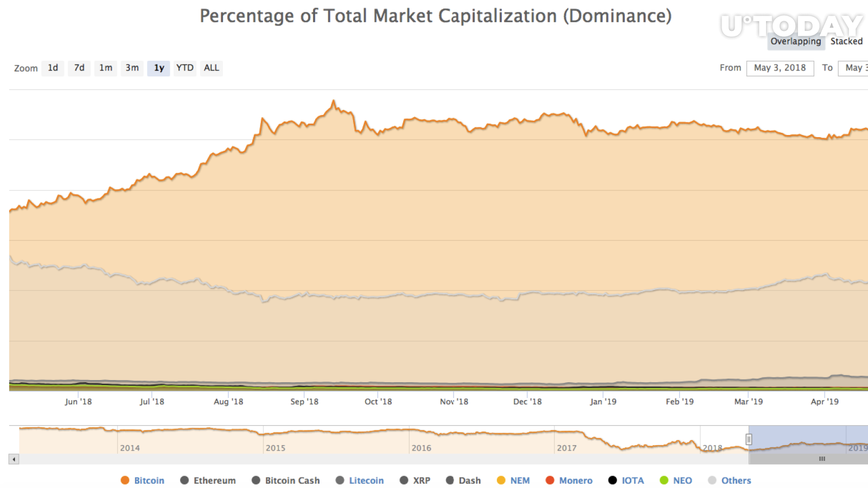Click 2015 in the navigator timeline

pyautogui.click(x=276, y=448)
